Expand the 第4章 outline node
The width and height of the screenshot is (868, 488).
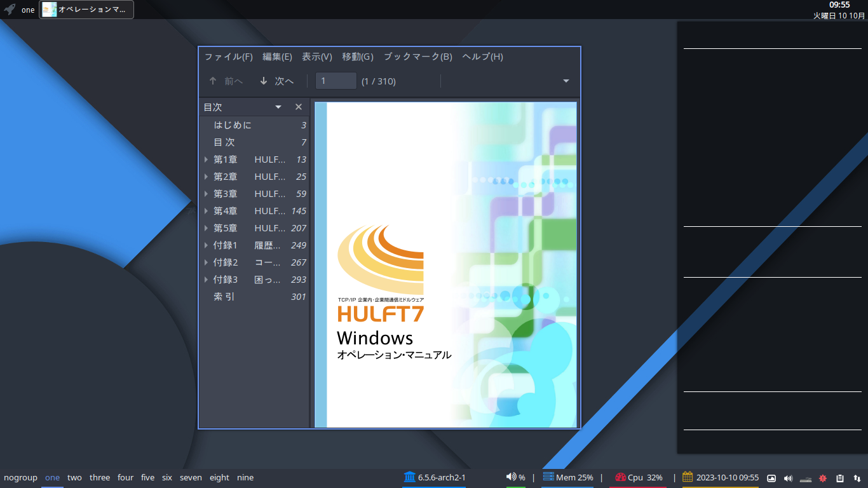point(206,211)
